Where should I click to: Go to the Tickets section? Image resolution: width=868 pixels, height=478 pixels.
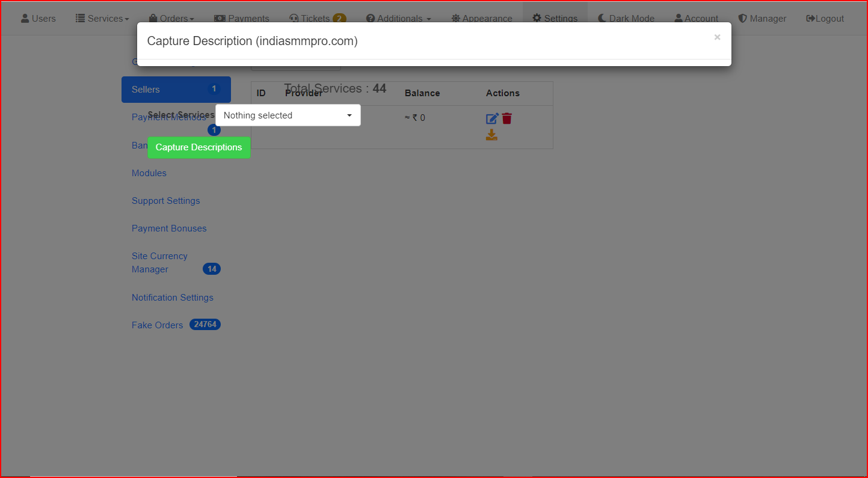pyautogui.click(x=317, y=18)
